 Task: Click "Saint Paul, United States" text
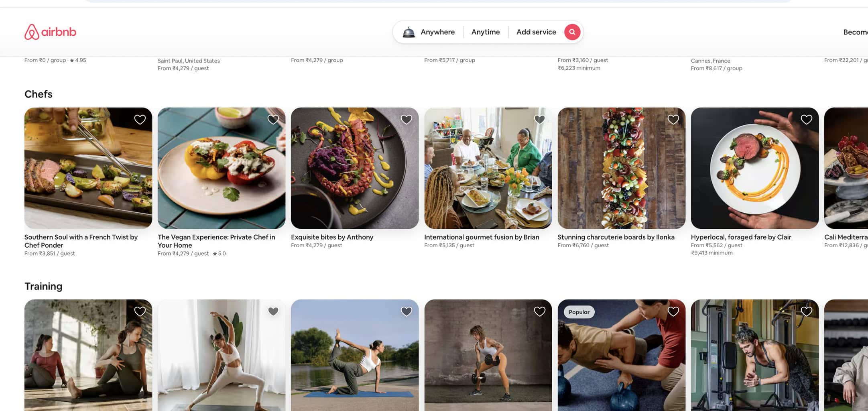(x=189, y=61)
